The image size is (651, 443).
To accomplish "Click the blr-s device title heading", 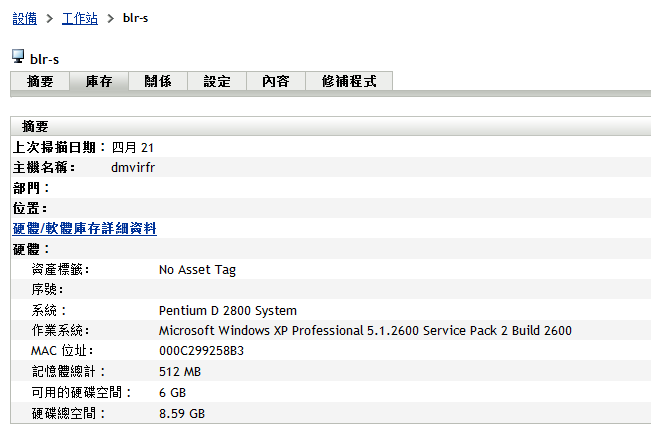I will coord(45,58).
